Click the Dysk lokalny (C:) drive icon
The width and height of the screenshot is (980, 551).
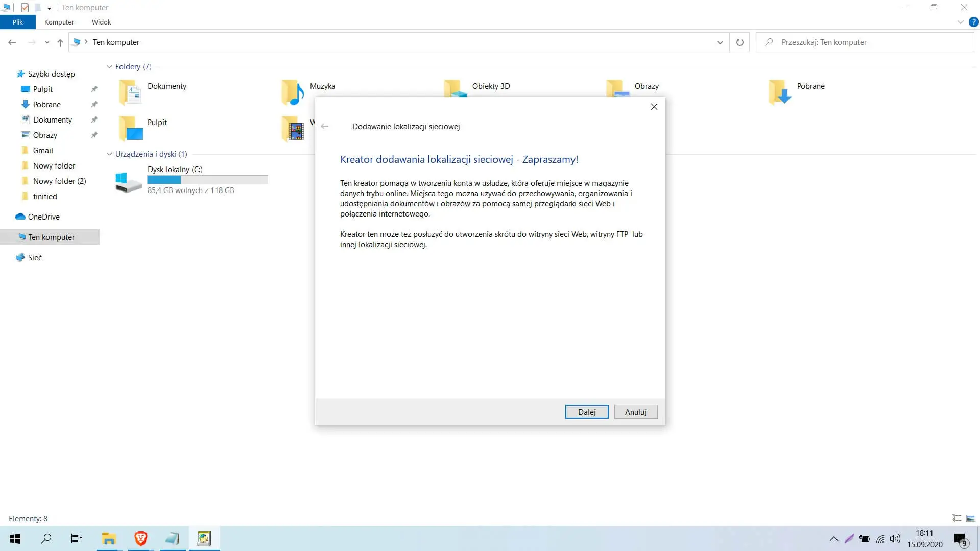[x=128, y=181]
